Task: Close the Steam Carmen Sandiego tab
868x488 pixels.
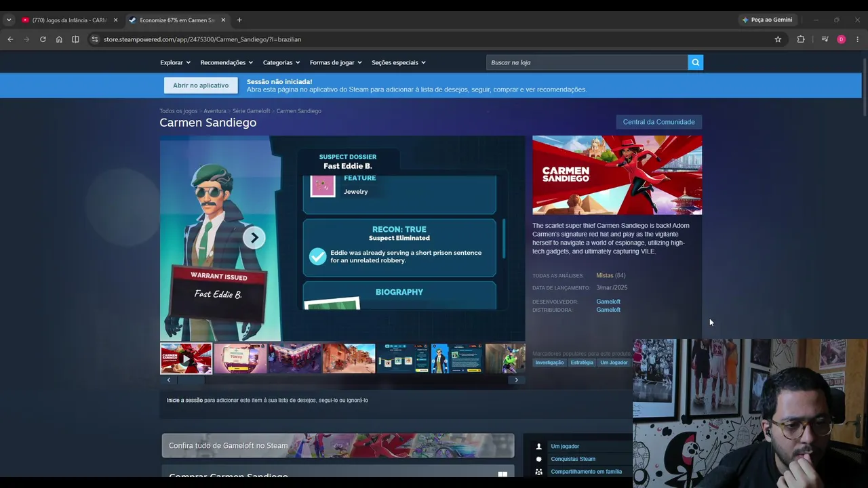Action: [223, 20]
